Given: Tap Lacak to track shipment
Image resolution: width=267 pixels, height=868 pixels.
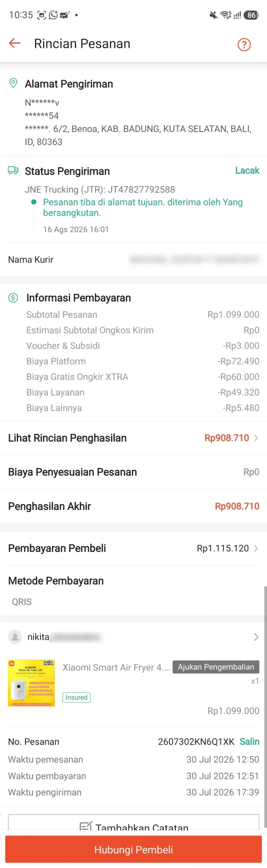Looking at the screenshot, I should pos(247,170).
